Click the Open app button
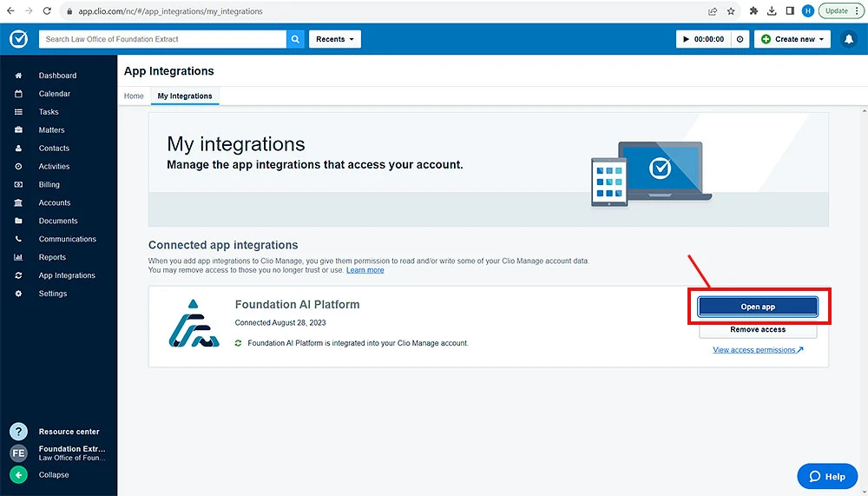868x496 pixels. 758,307
